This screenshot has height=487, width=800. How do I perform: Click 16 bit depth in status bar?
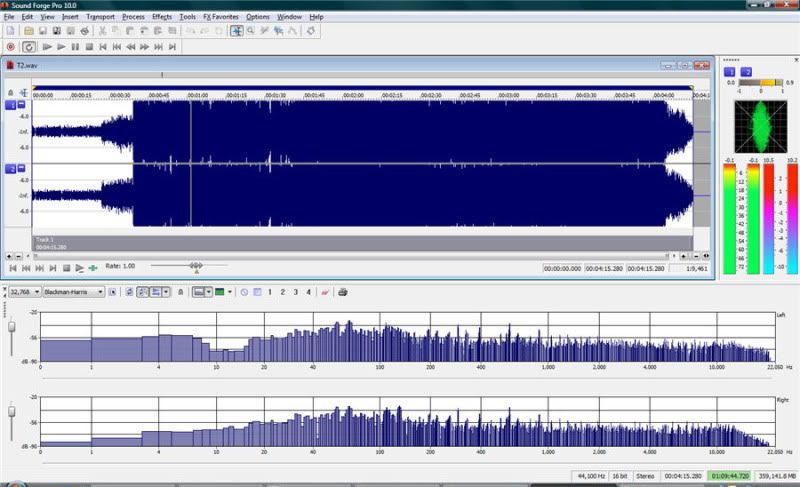(x=620, y=476)
